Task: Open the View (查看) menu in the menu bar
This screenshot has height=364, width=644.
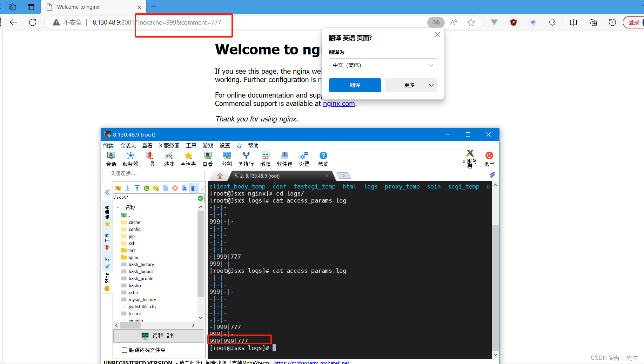Action: (x=147, y=146)
